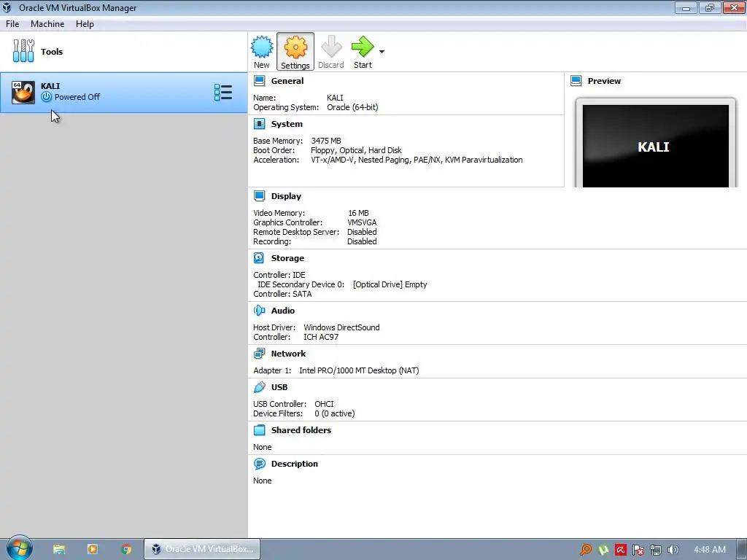The height and width of the screenshot is (560, 747).
Task: Click the Network section icon
Action: click(x=259, y=354)
